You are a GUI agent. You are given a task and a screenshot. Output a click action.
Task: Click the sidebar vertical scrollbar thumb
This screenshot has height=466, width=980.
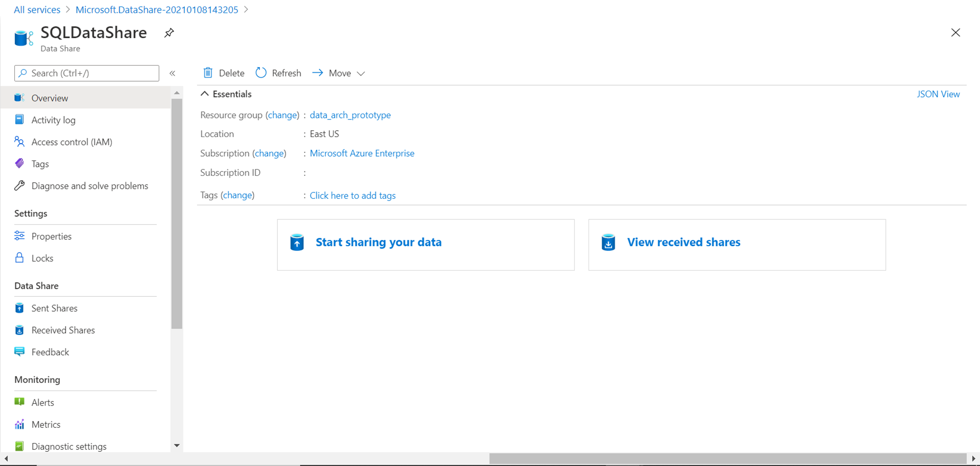tap(177, 214)
